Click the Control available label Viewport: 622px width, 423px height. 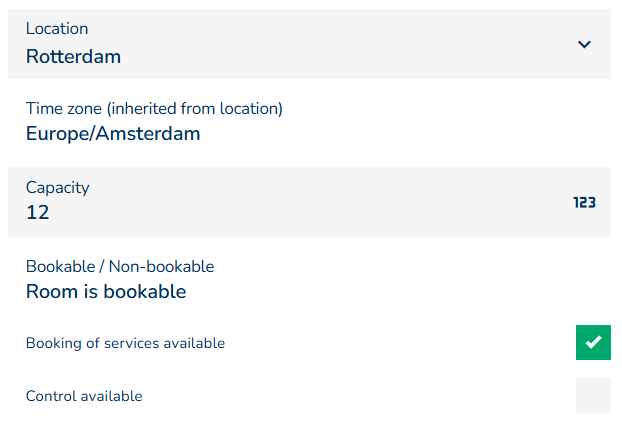[x=84, y=396]
